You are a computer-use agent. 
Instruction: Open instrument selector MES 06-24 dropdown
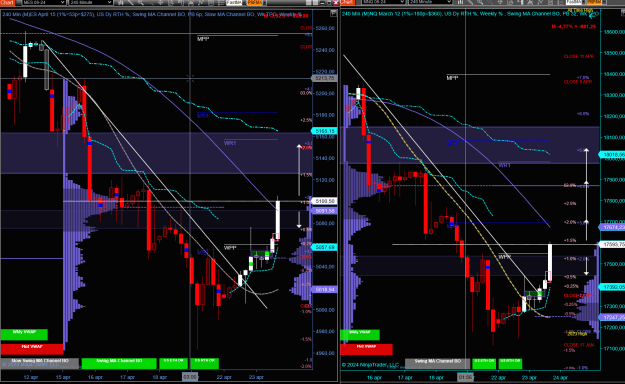point(43,2)
